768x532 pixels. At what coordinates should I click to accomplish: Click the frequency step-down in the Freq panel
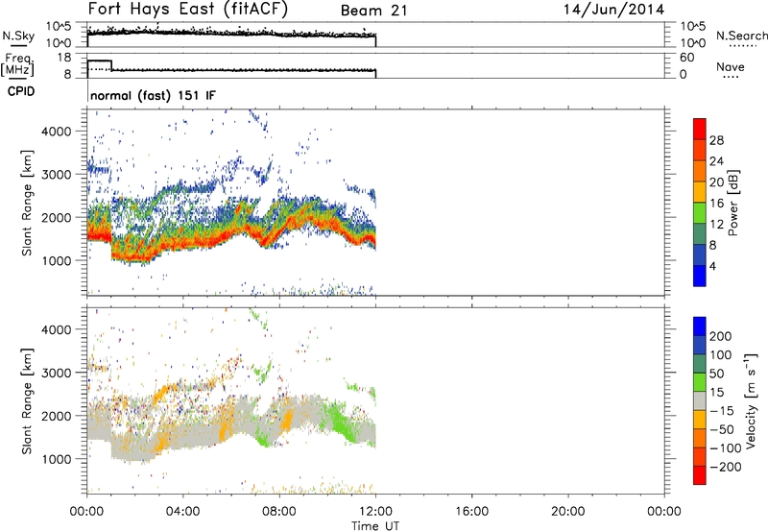click(x=111, y=65)
